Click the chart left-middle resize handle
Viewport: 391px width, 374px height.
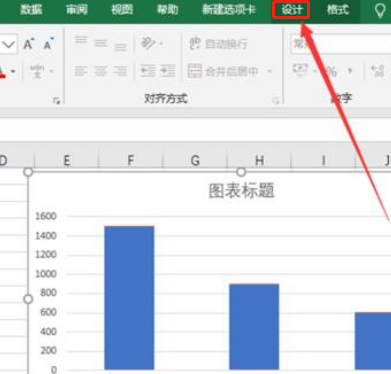coord(28,299)
